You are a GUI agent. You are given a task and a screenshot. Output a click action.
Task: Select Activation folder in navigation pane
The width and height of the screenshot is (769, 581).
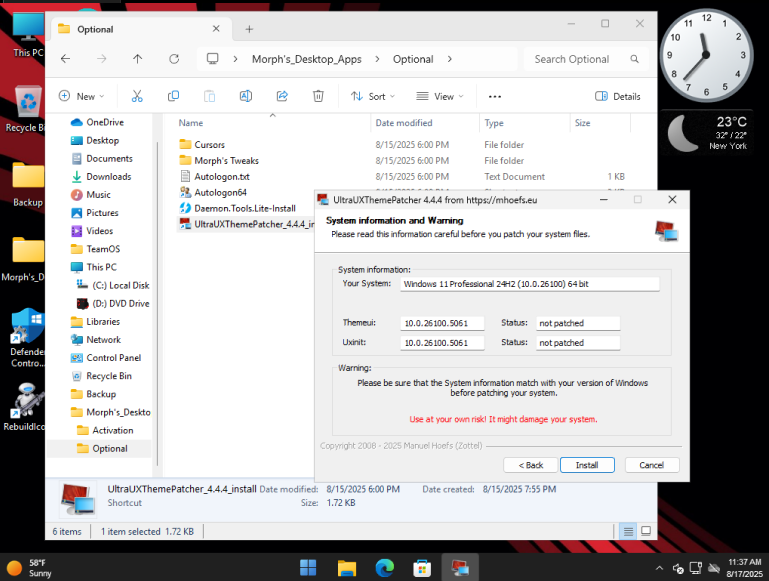click(112, 430)
